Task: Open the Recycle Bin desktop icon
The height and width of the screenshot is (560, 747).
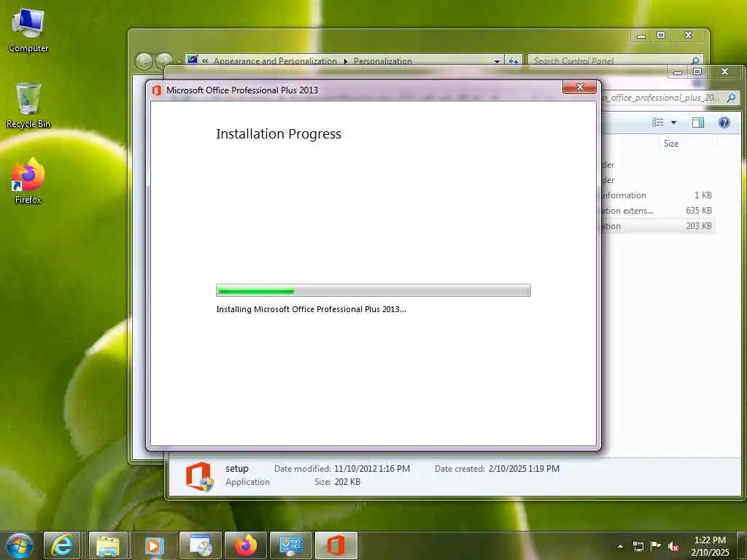Action: 28,105
